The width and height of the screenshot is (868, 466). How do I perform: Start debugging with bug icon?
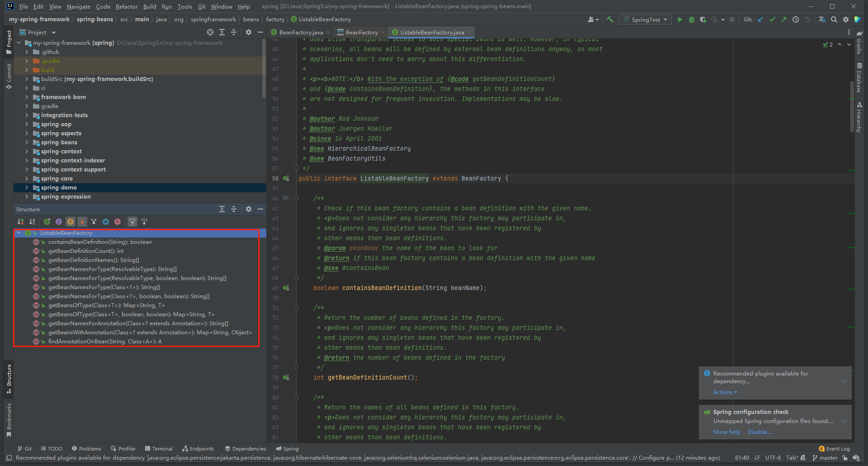click(x=691, y=19)
